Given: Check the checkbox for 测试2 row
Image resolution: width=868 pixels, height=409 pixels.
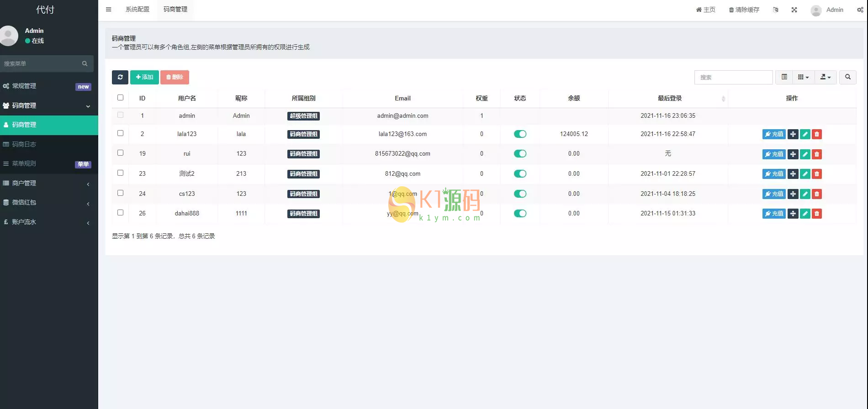Looking at the screenshot, I should click(x=120, y=173).
